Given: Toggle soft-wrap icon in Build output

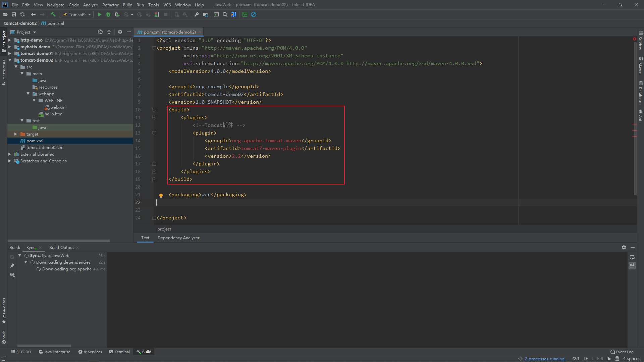Looking at the screenshot, I should 632,257.
